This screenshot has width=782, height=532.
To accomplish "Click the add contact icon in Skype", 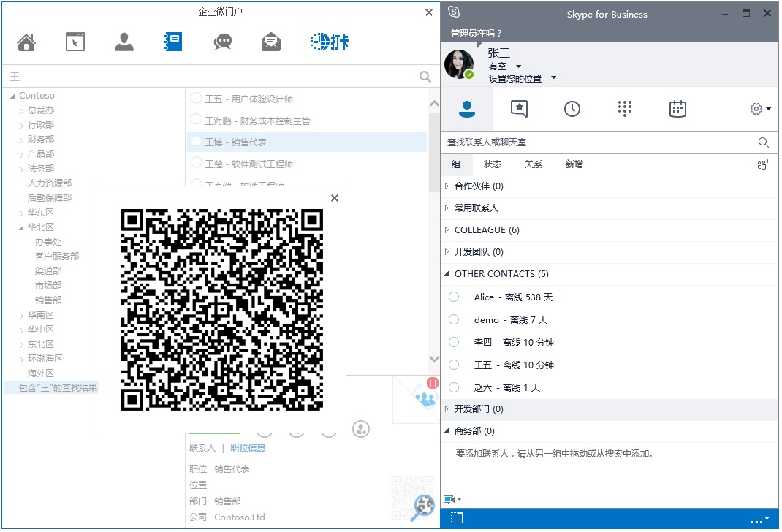I will click(763, 164).
